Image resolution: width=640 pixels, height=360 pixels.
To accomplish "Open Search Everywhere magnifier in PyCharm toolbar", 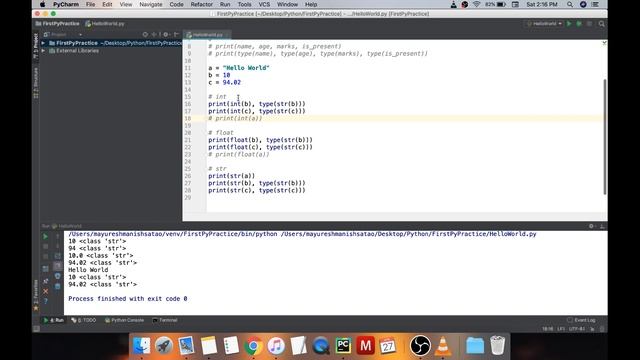I will pos(601,24).
